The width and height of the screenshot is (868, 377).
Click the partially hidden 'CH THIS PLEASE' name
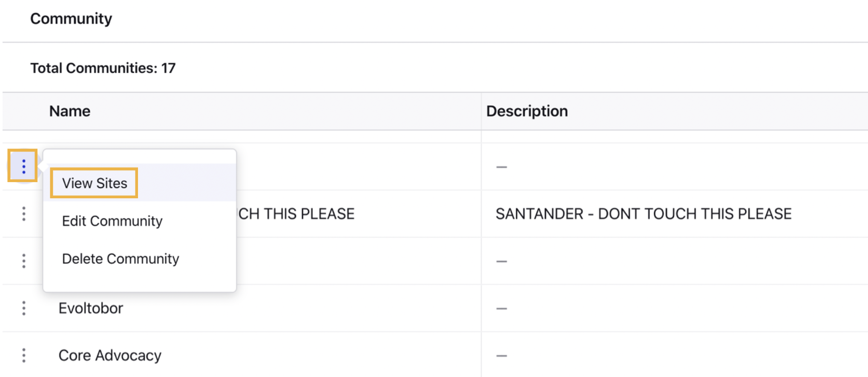click(296, 214)
